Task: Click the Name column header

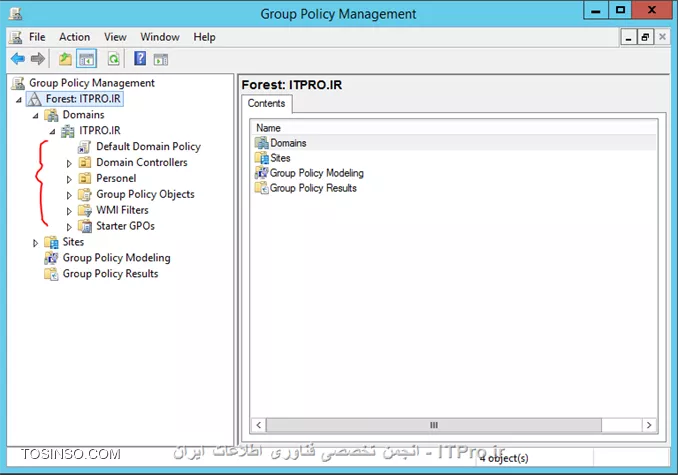Action: (454, 128)
